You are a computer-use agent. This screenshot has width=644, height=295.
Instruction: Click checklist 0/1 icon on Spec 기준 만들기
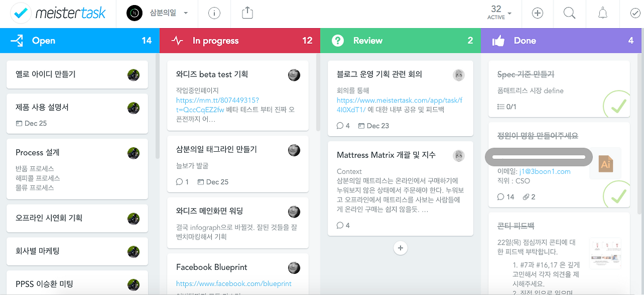pos(501,107)
